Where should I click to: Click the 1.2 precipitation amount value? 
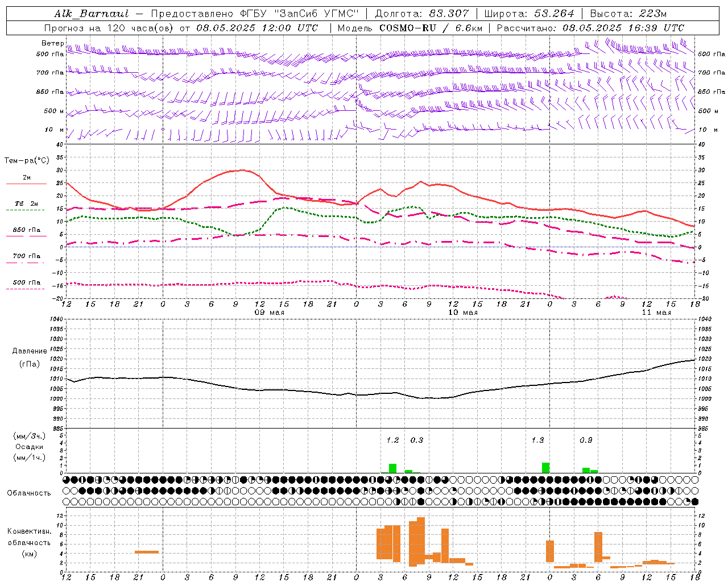392,440
